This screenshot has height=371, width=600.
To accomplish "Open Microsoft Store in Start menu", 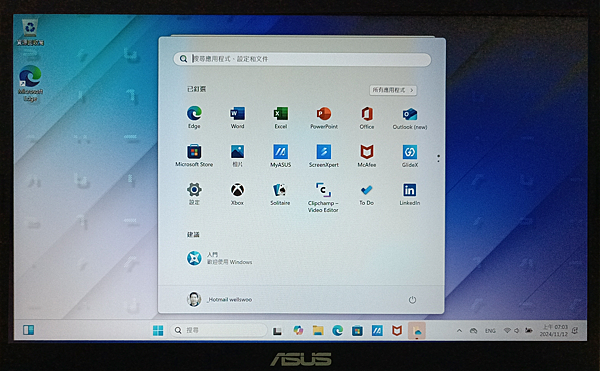I will 194,155.
